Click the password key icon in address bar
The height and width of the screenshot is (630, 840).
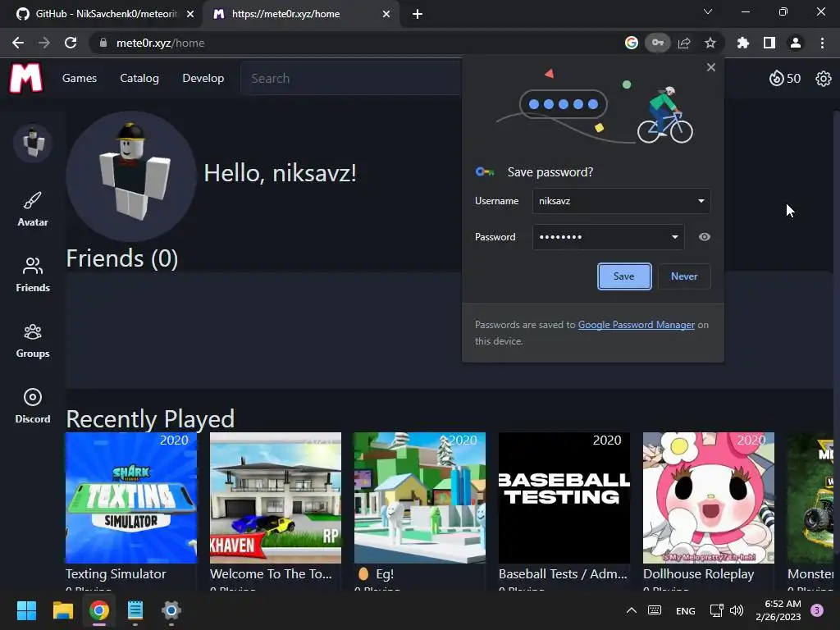[657, 43]
